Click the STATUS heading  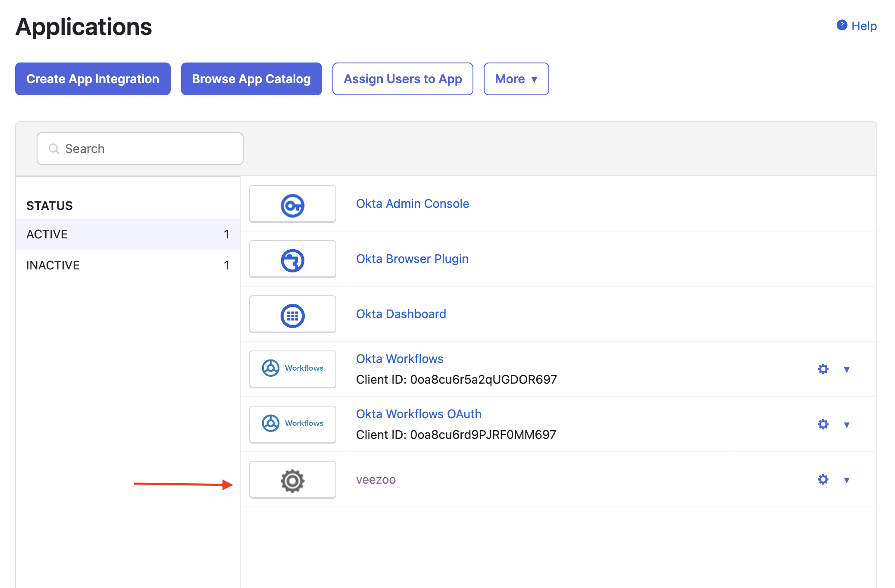50,206
